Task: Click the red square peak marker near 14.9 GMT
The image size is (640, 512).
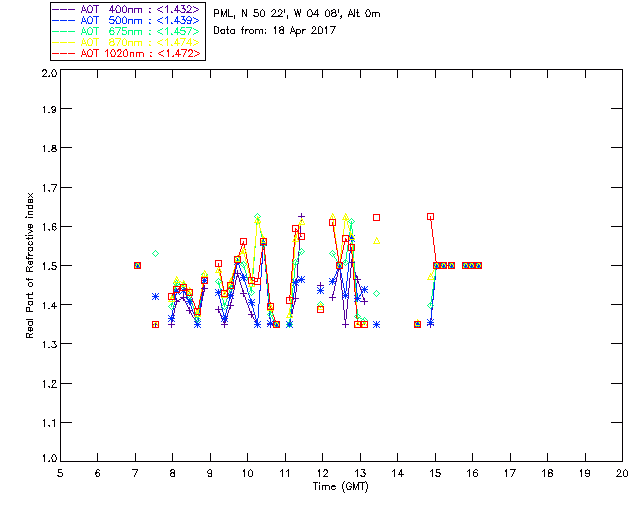Action: pos(430,216)
